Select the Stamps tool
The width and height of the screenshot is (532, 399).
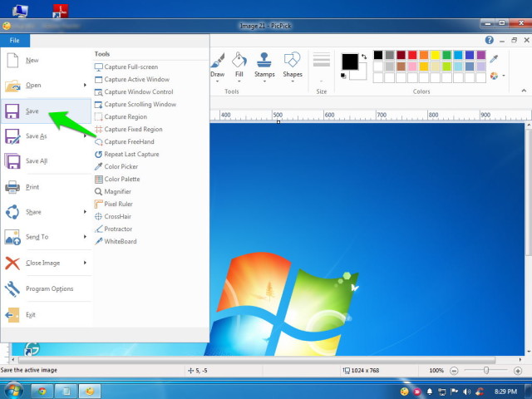pyautogui.click(x=264, y=65)
